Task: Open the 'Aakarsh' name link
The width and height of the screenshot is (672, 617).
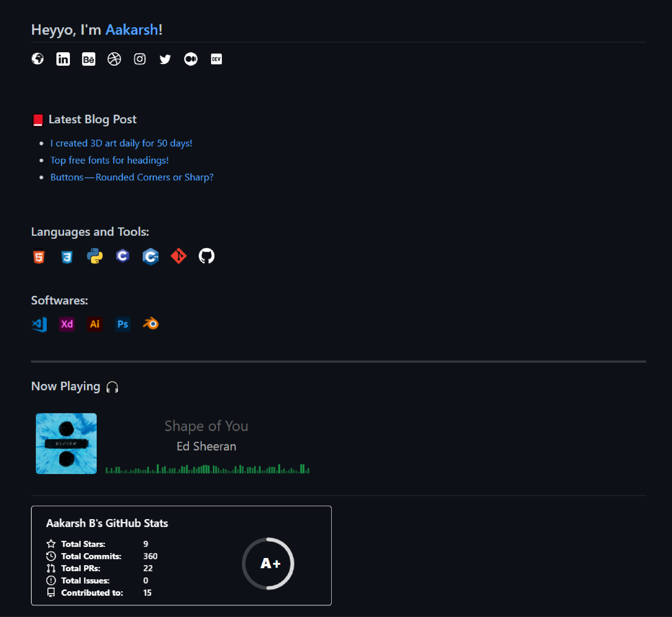Action: (132, 30)
